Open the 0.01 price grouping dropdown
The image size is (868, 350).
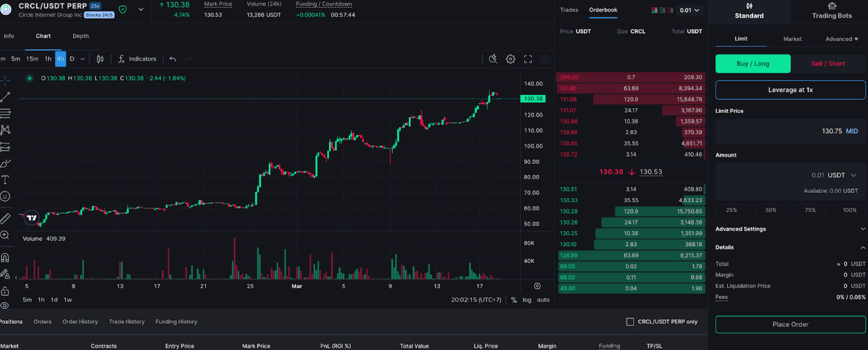[x=689, y=10]
